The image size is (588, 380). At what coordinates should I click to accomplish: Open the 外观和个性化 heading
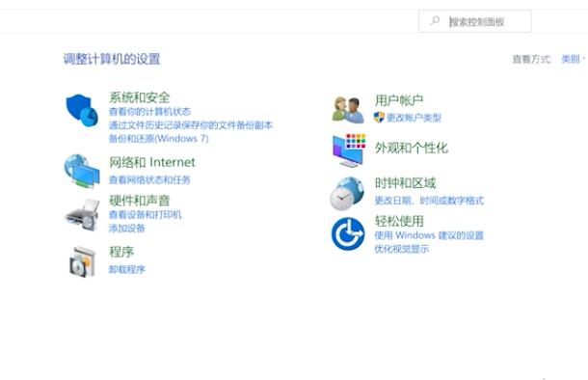click(412, 148)
